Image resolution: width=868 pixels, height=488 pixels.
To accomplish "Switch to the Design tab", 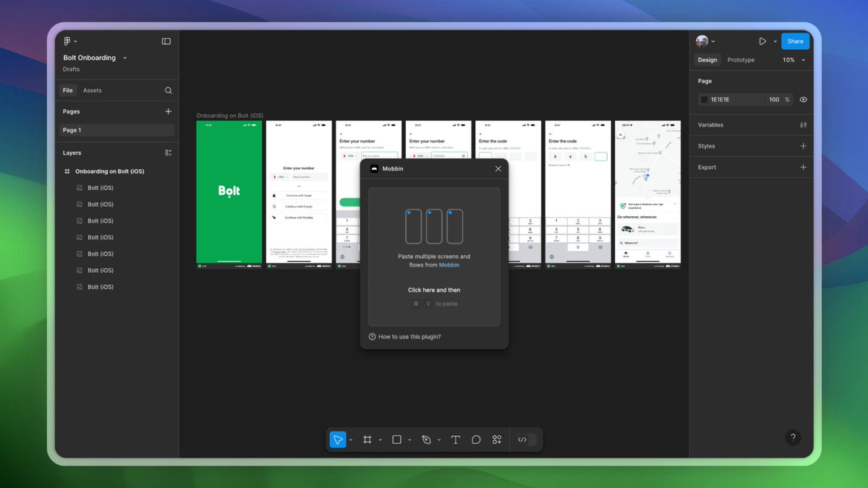I will [x=707, y=60].
